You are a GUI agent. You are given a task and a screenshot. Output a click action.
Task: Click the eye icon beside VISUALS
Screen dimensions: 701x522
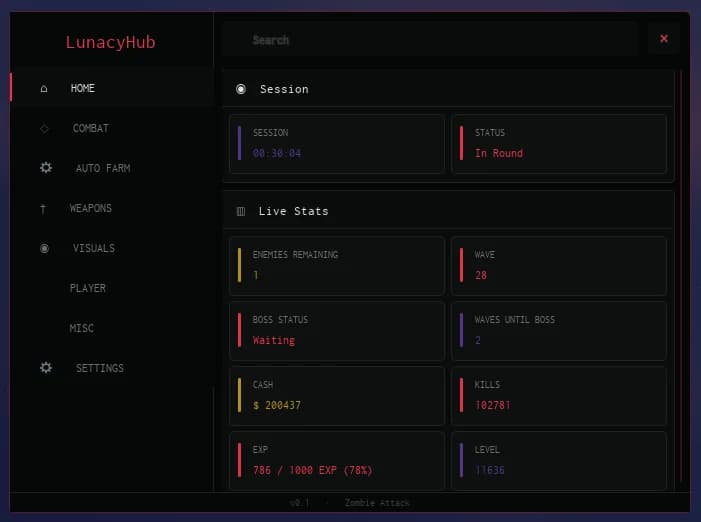coord(44,248)
